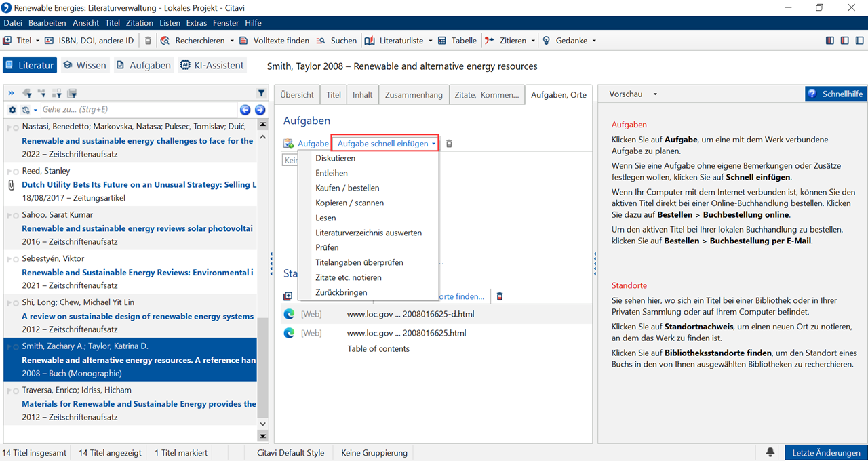The width and height of the screenshot is (868, 461).
Task: Click the Volltexte finden toolbar button
Action: coord(274,41)
